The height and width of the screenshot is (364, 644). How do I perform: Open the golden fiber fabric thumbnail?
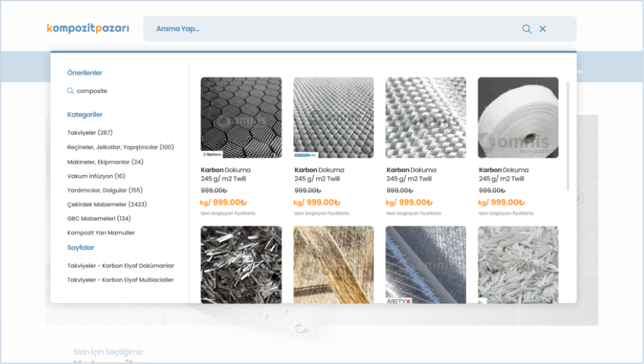pyautogui.click(x=334, y=265)
